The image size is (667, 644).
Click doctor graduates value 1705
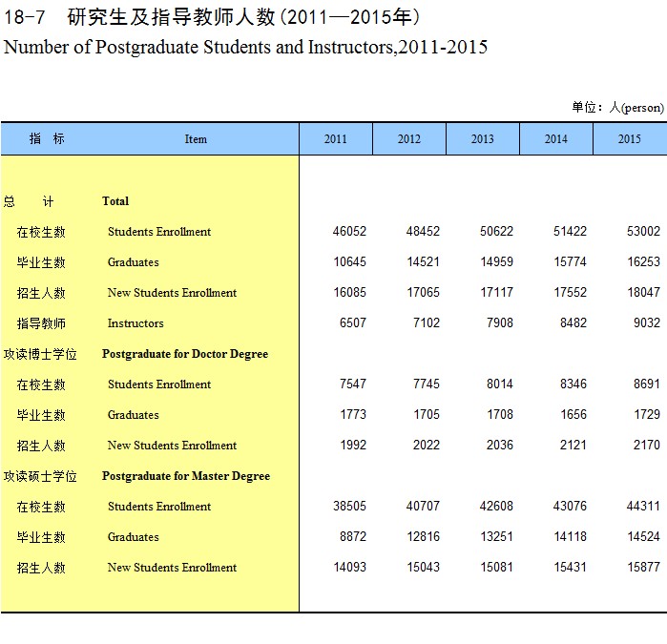427,414
